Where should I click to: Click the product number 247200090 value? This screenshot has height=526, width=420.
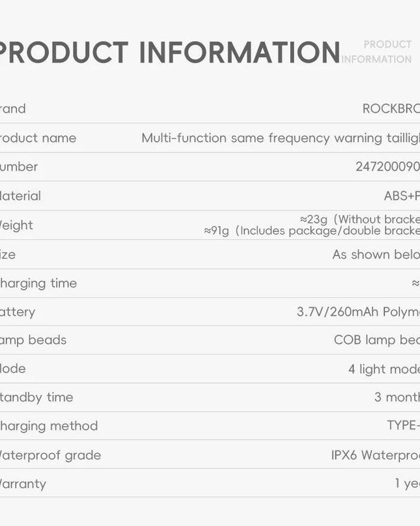387,167
